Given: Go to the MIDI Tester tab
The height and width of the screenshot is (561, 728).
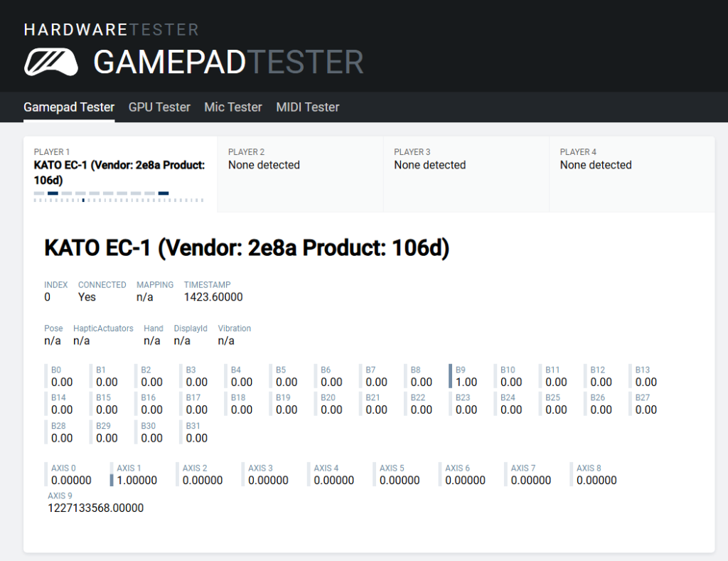Looking at the screenshot, I should pos(307,107).
